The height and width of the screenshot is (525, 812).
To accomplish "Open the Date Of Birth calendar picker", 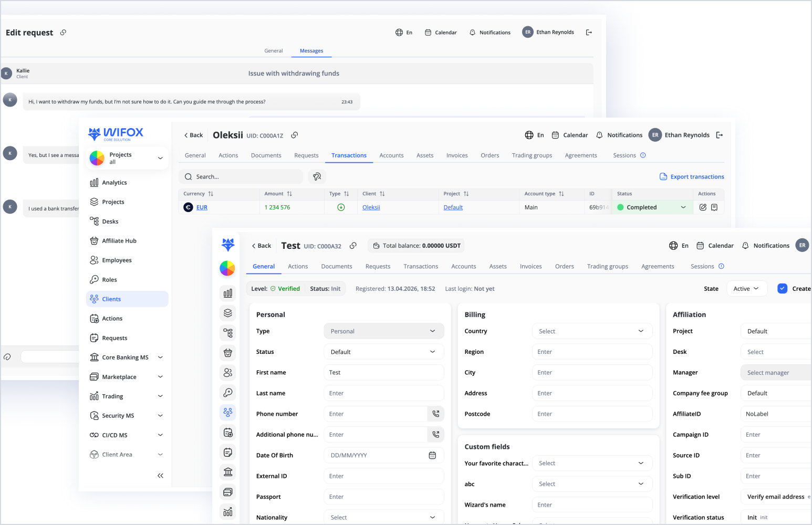I will pos(432,455).
